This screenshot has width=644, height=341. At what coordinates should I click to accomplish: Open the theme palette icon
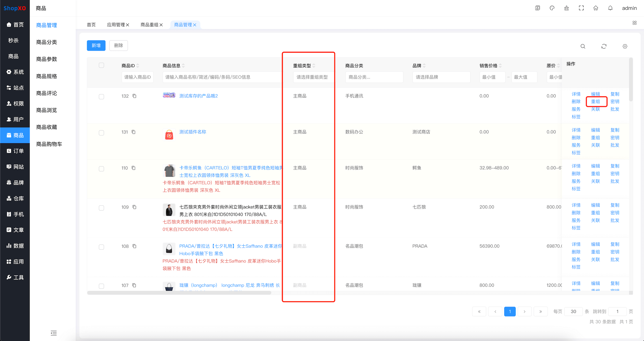tap(552, 8)
